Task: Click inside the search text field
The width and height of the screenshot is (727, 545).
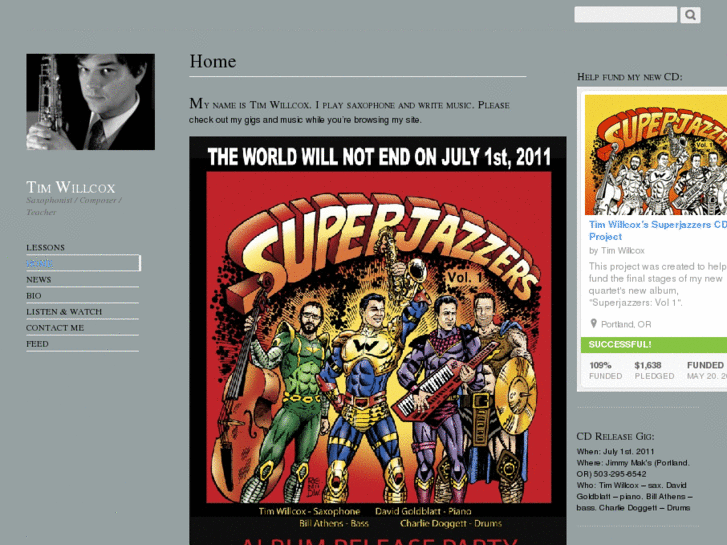Action: click(x=625, y=14)
